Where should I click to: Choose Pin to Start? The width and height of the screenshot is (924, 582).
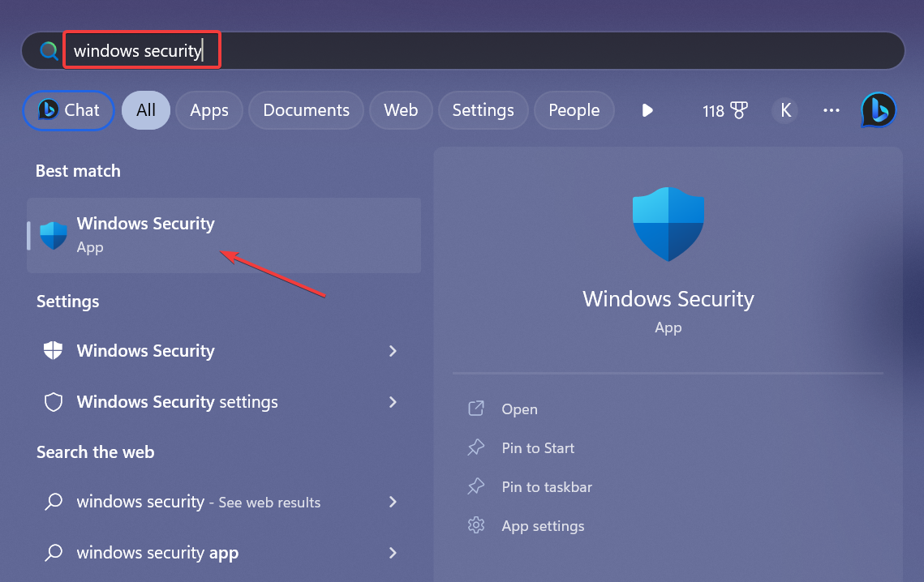tap(538, 448)
